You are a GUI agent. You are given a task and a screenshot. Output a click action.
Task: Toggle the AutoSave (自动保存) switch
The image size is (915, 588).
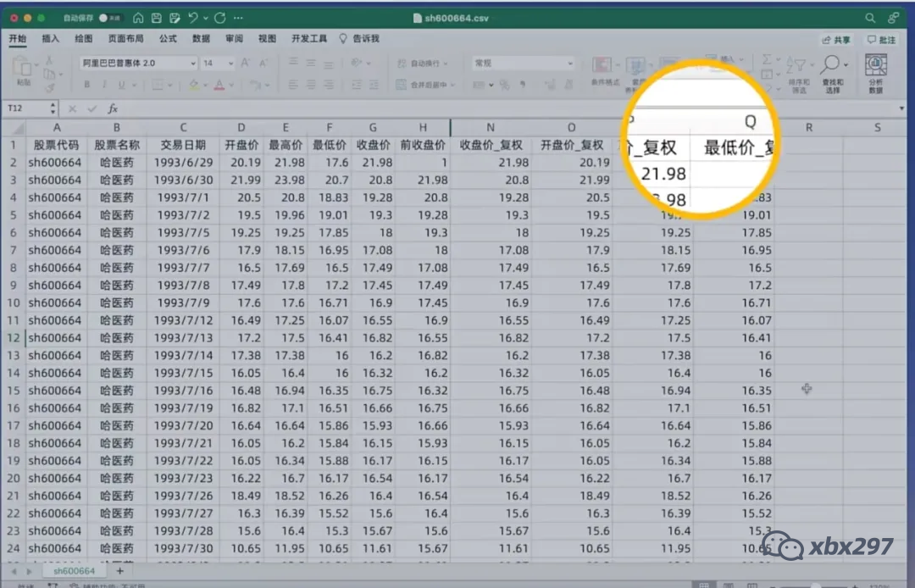point(109,18)
